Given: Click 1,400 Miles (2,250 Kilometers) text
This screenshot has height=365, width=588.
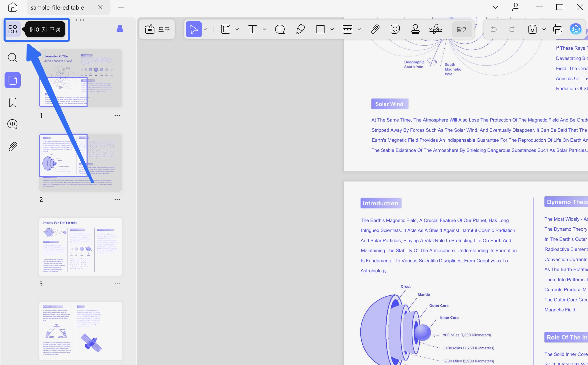Looking at the screenshot, I should [468, 348].
